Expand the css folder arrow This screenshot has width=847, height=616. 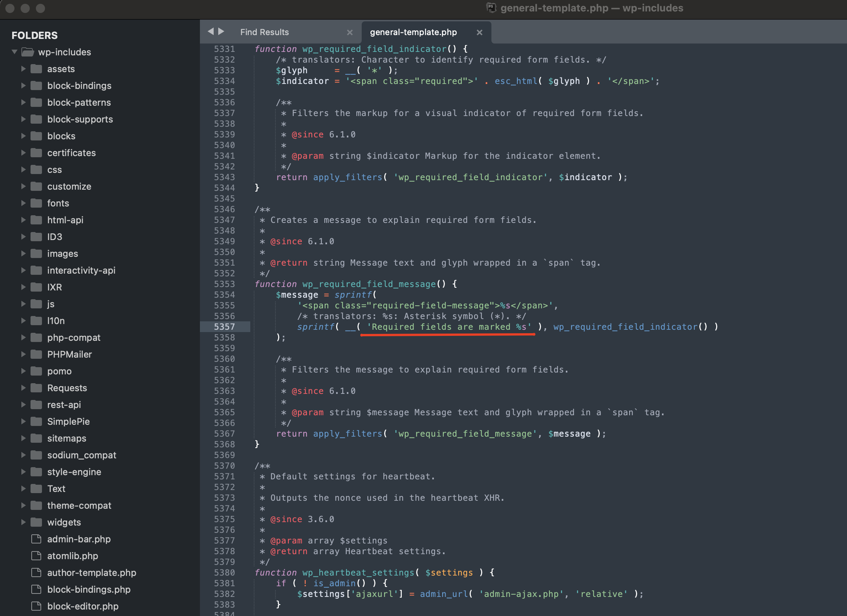pos(23,169)
